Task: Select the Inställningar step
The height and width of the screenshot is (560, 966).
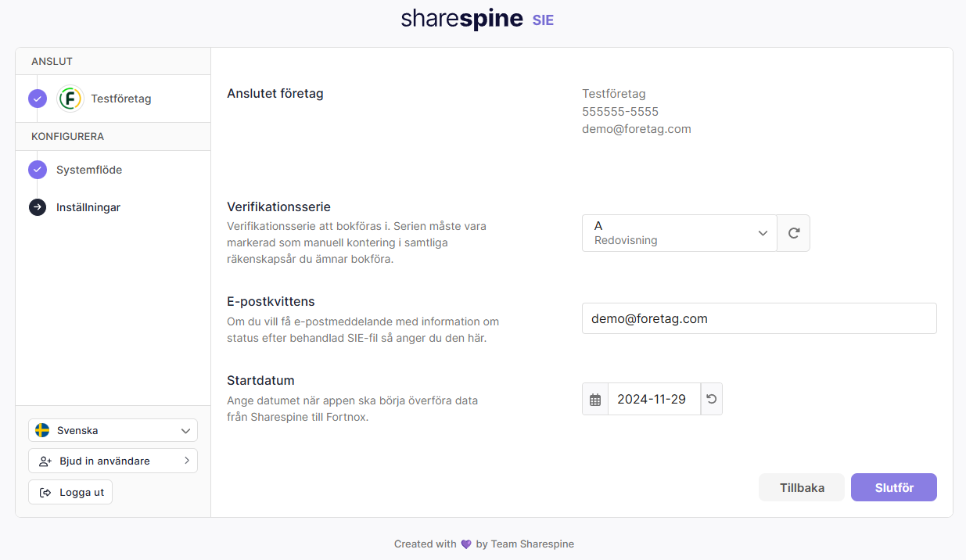Action: click(x=88, y=207)
